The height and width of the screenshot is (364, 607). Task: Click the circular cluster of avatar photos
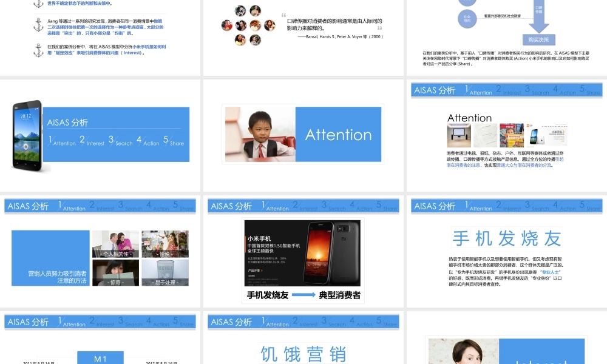coord(248,25)
